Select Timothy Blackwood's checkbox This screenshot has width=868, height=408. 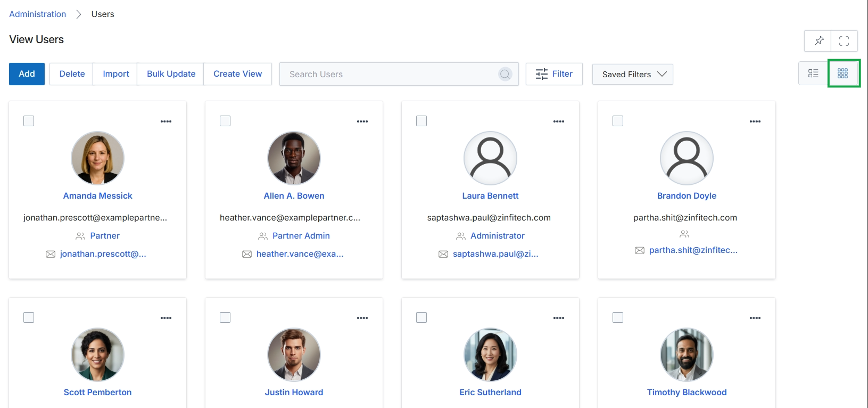click(618, 317)
